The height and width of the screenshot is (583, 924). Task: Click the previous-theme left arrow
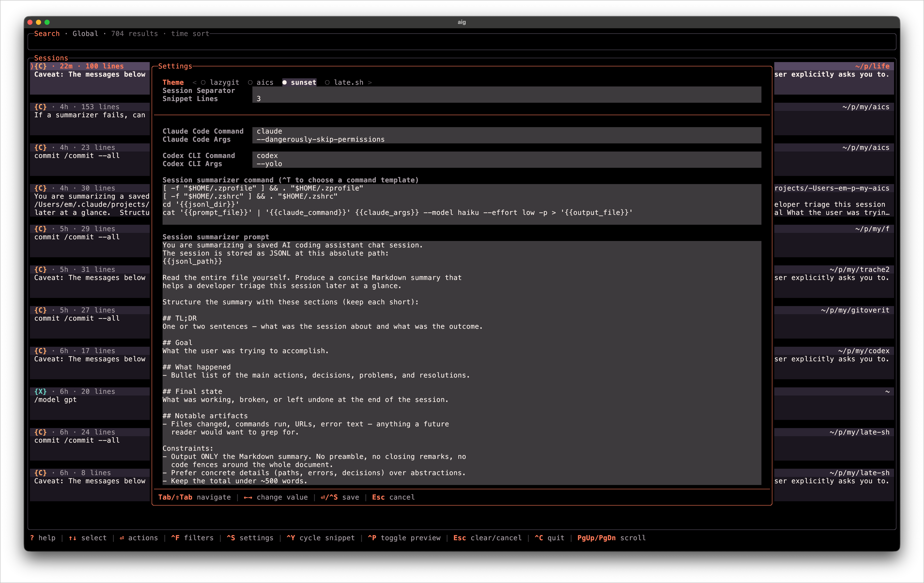194,83
